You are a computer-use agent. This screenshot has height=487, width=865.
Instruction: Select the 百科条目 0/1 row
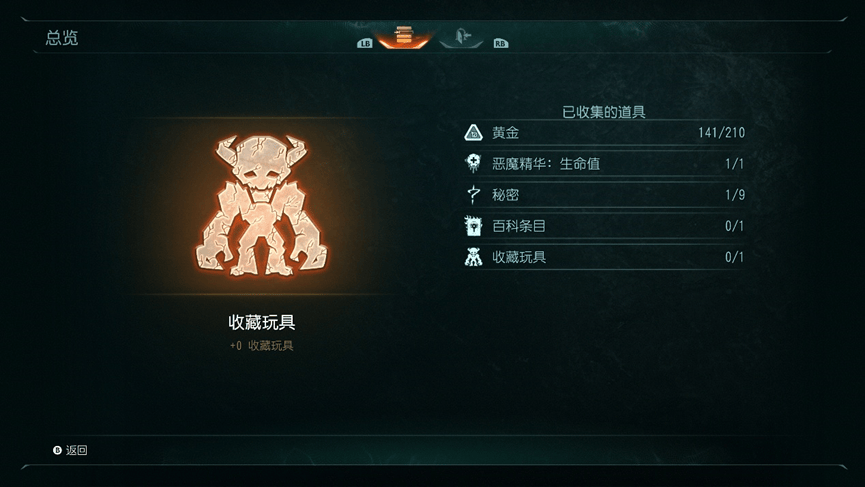pyautogui.click(x=605, y=226)
